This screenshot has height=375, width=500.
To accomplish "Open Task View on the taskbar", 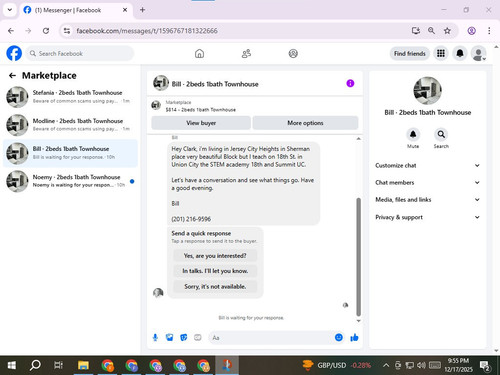I will 58,365.
